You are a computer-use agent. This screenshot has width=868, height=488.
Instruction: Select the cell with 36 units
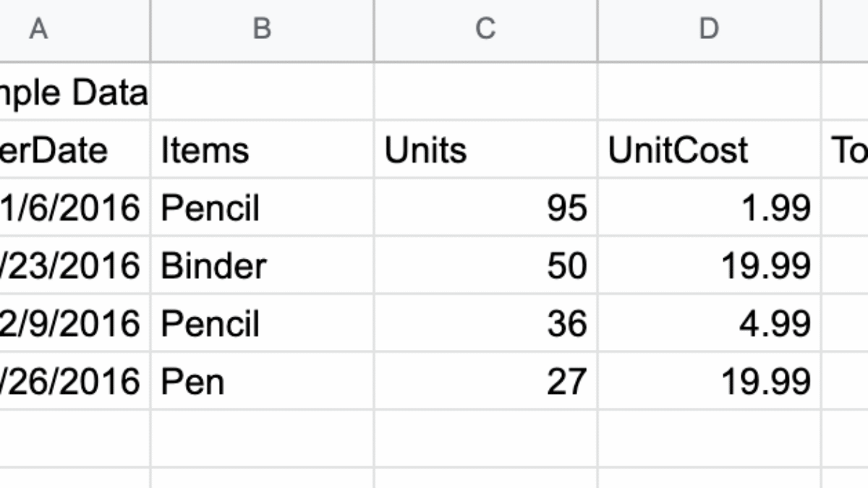[485, 324]
